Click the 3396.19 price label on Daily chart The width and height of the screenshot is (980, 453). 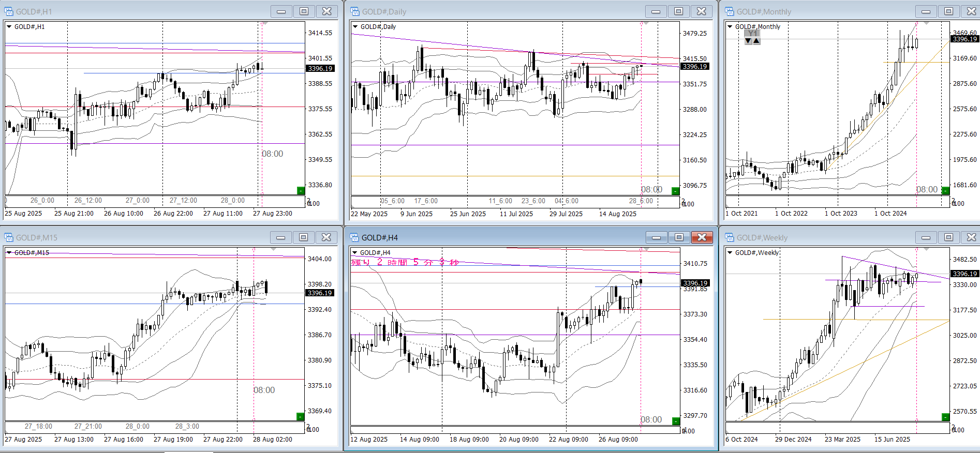694,67
